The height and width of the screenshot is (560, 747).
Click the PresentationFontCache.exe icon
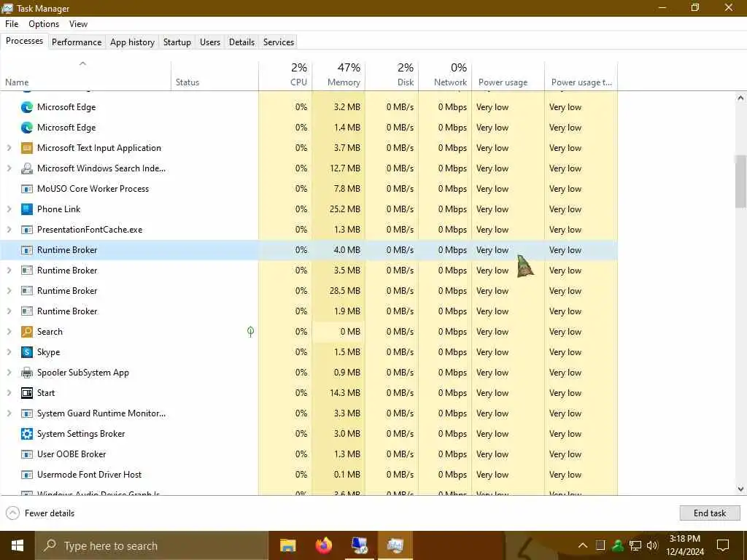tap(27, 230)
